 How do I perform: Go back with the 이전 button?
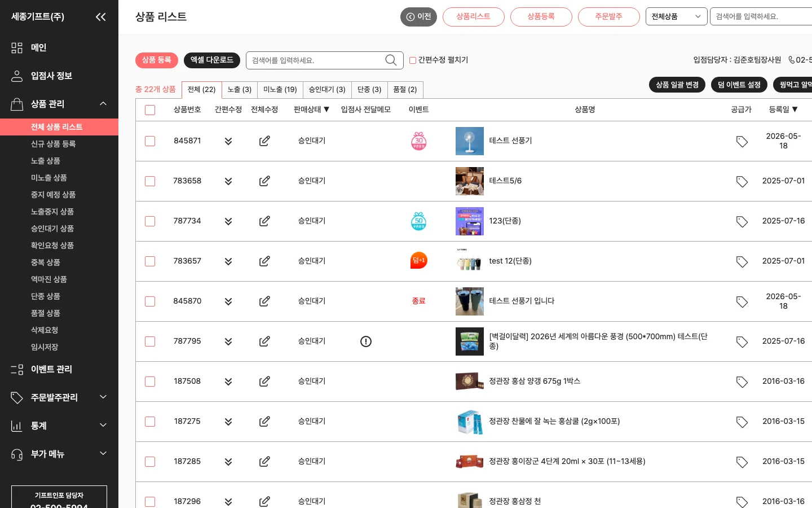click(x=418, y=17)
